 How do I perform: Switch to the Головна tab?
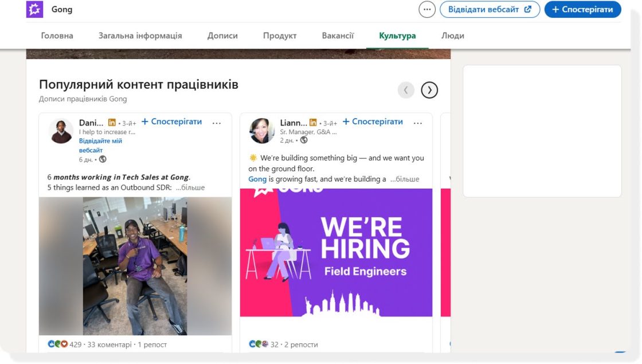point(57,36)
